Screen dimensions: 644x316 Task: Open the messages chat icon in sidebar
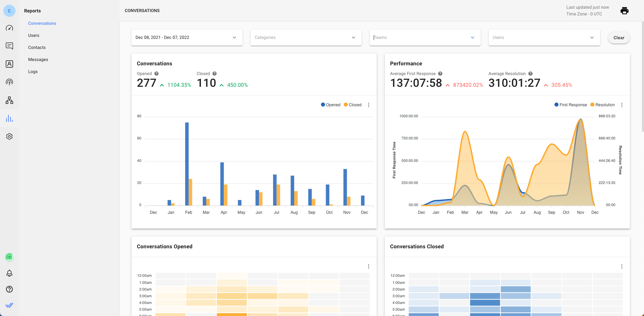point(9,46)
